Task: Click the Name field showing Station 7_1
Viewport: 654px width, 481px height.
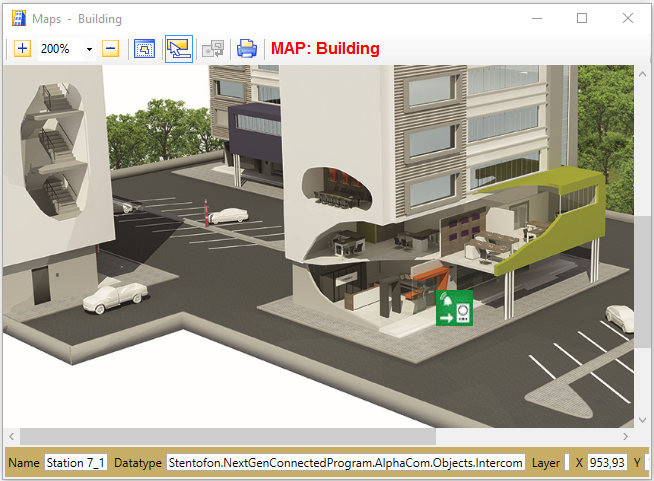Action: pos(76,463)
